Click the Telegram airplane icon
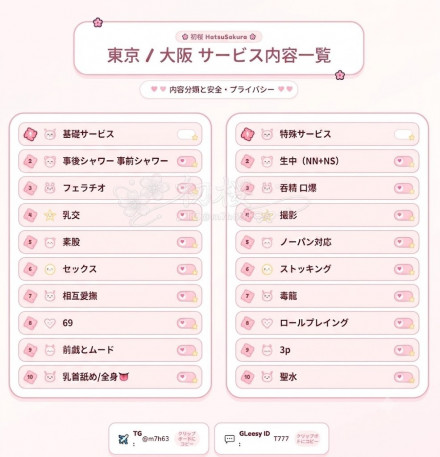440x457 pixels. [x=124, y=439]
